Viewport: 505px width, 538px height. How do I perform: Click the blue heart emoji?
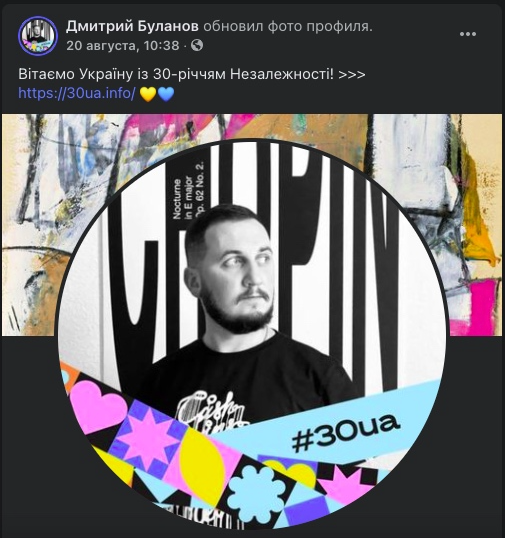[166, 94]
